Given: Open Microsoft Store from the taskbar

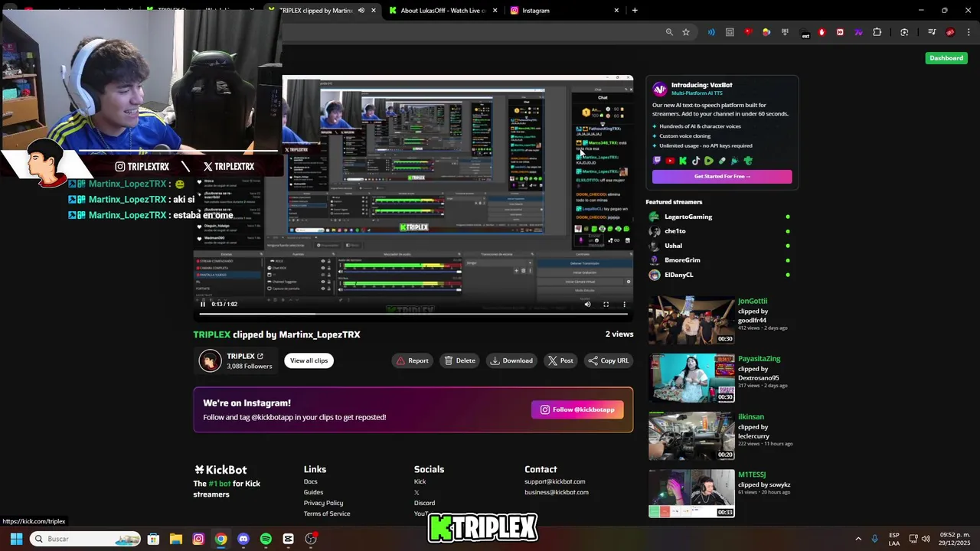Looking at the screenshot, I should [153, 539].
